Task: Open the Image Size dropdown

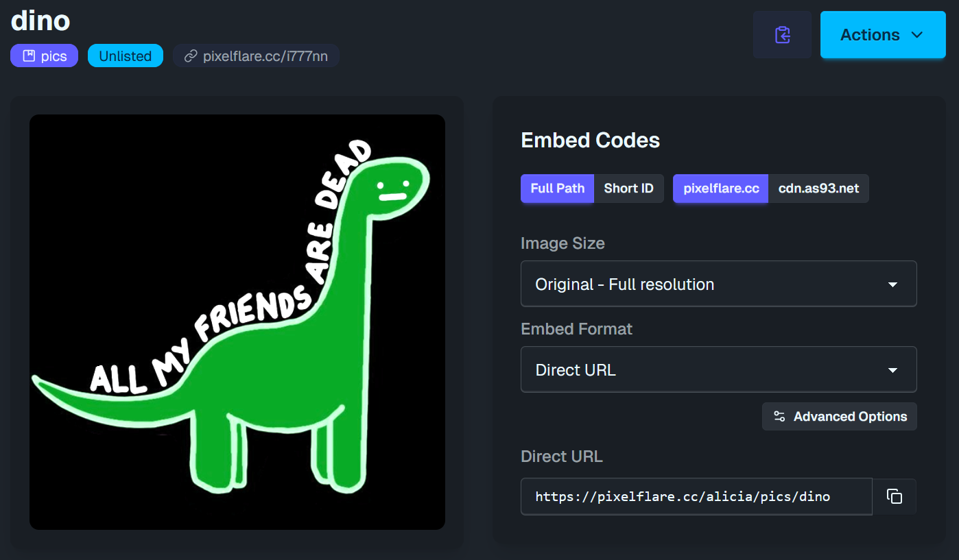Action: (x=718, y=284)
